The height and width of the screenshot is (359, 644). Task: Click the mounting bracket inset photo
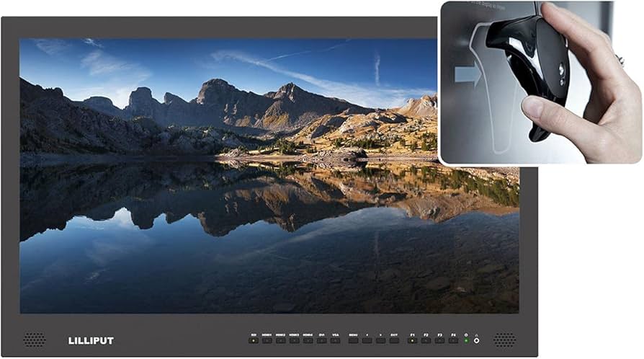pyautogui.click(x=539, y=82)
